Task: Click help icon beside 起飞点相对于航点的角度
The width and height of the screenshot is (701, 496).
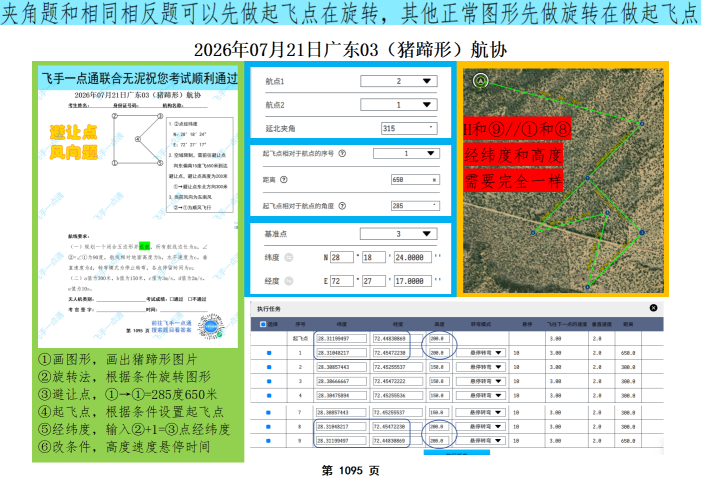Action: tap(342, 206)
